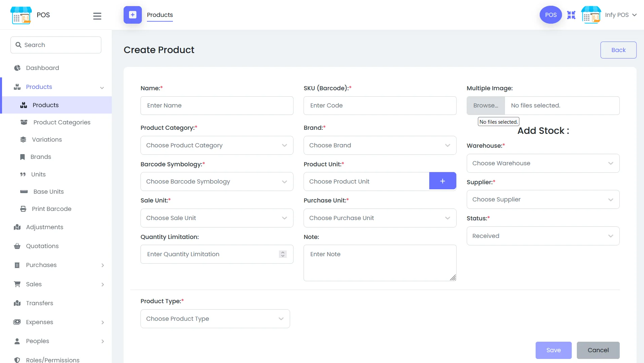Open Print Barcode in the sidebar
The width and height of the screenshot is (644, 363).
[x=51, y=209]
